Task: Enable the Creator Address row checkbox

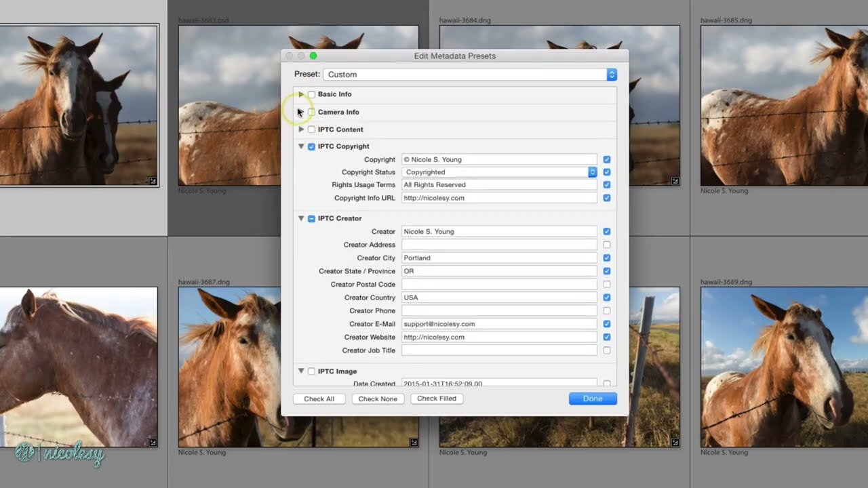Action: (606, 245)
